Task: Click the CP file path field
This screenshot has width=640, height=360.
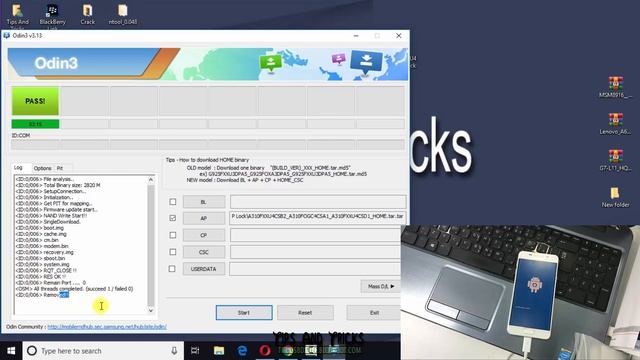Action: coord(315,235)
